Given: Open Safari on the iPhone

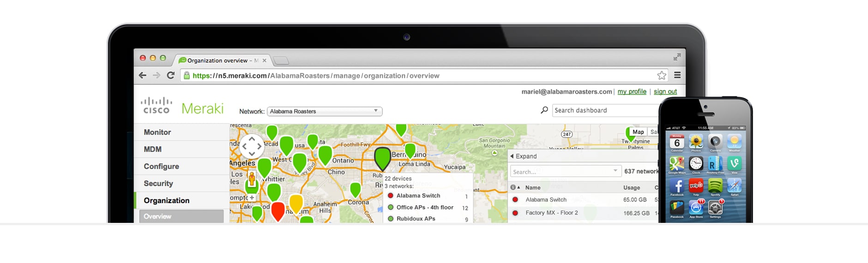Looking at the screenshot, I should tap(734, 186).
